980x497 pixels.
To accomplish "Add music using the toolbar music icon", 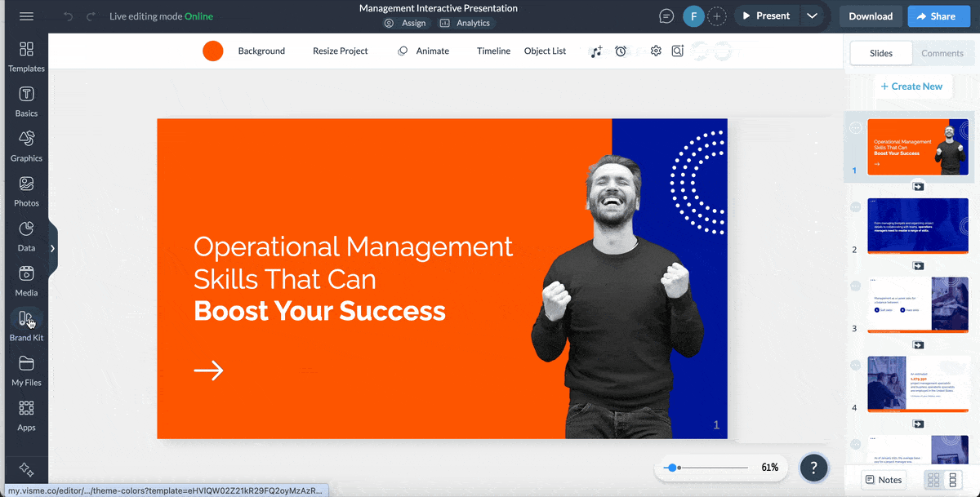I will [596, 51].
